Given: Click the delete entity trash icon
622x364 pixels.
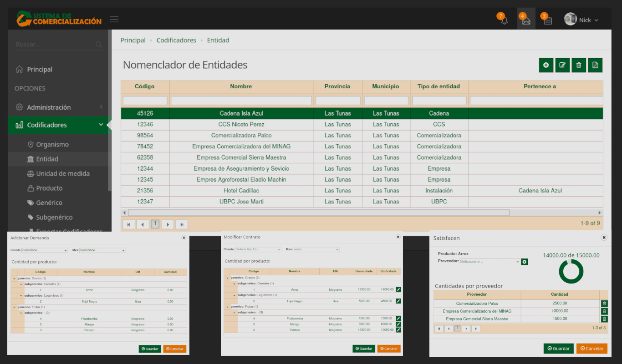Looking at the screenshot, I should (x=579, y=65).
